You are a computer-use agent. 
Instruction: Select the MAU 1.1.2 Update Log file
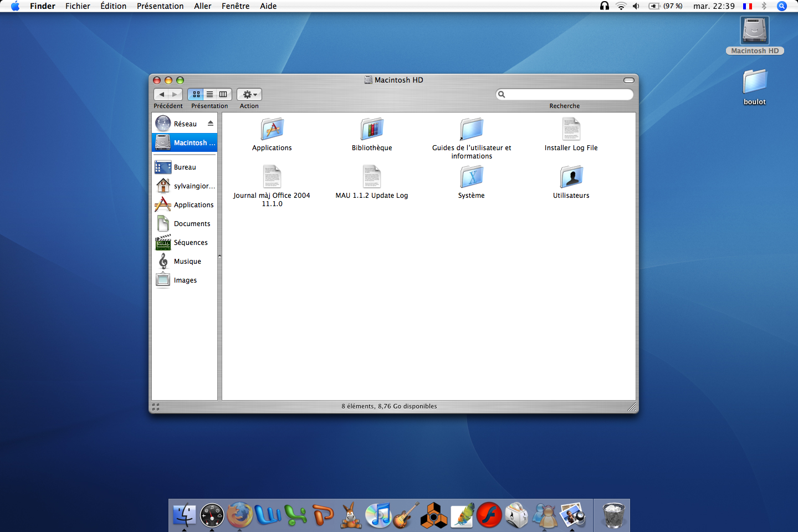coord(372,177)
